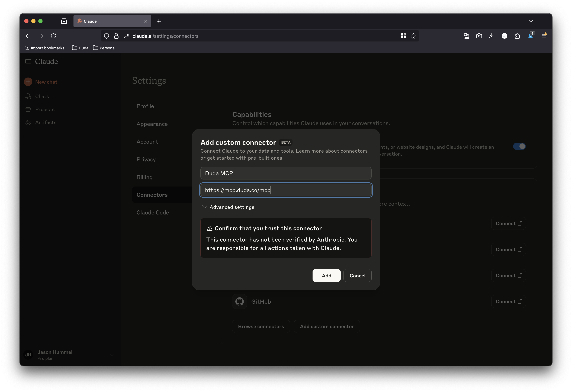Screen dimensions: 572x392
Task: Click the connector name field containing Duda MCP
Action: tap(286, 173)
